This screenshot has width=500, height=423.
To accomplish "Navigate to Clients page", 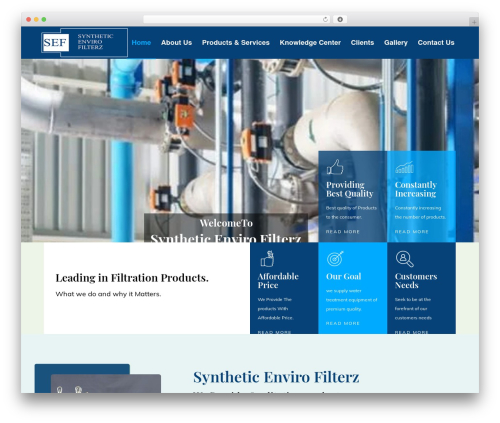I will tap(362, 43).
